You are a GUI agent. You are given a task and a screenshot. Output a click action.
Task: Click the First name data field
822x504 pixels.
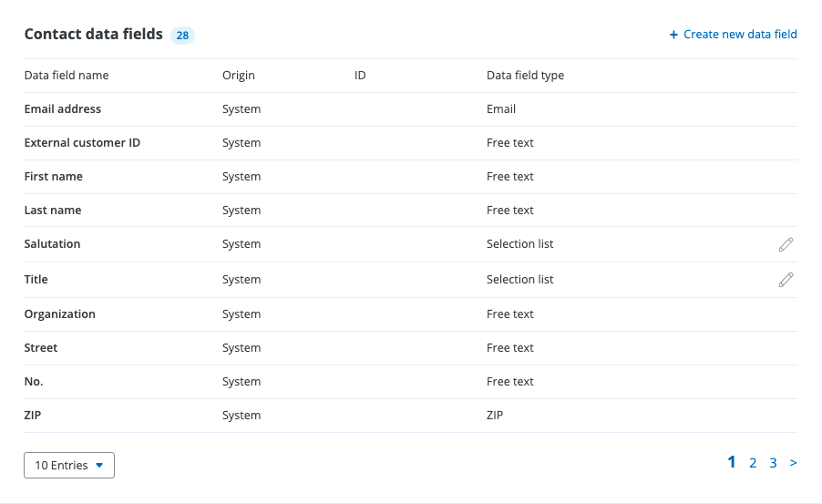[x=54, y=177]
